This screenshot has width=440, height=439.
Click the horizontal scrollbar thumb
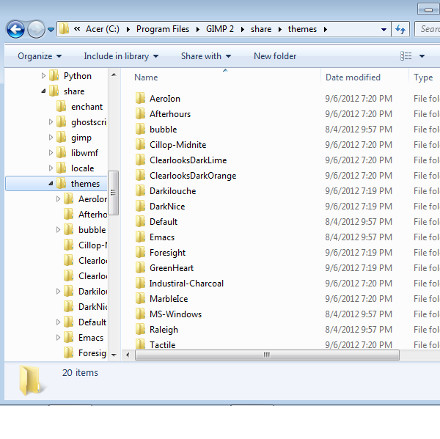click(267, 355)
